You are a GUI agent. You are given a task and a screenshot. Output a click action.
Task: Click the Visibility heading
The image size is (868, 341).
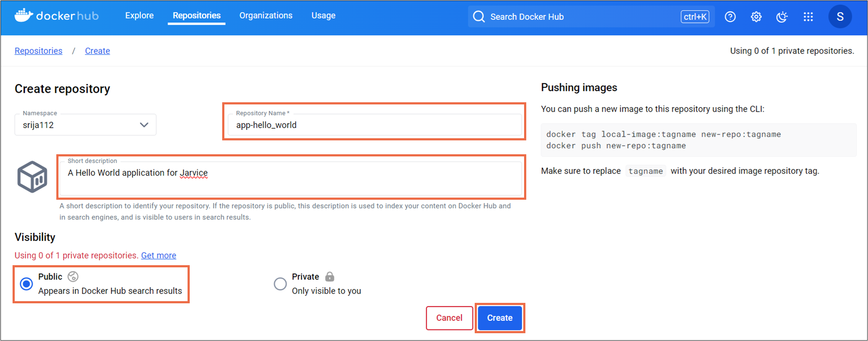point(35,237)
